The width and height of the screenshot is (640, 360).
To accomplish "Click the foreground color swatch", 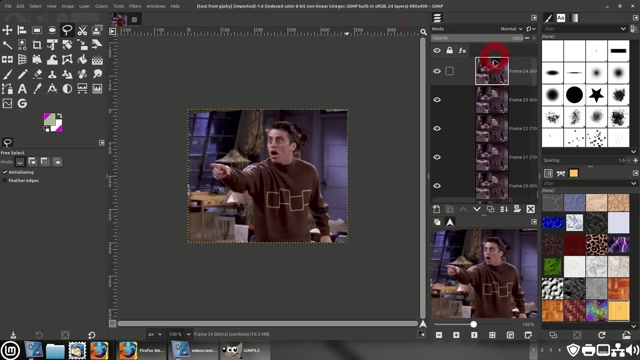I will [49, 119].
